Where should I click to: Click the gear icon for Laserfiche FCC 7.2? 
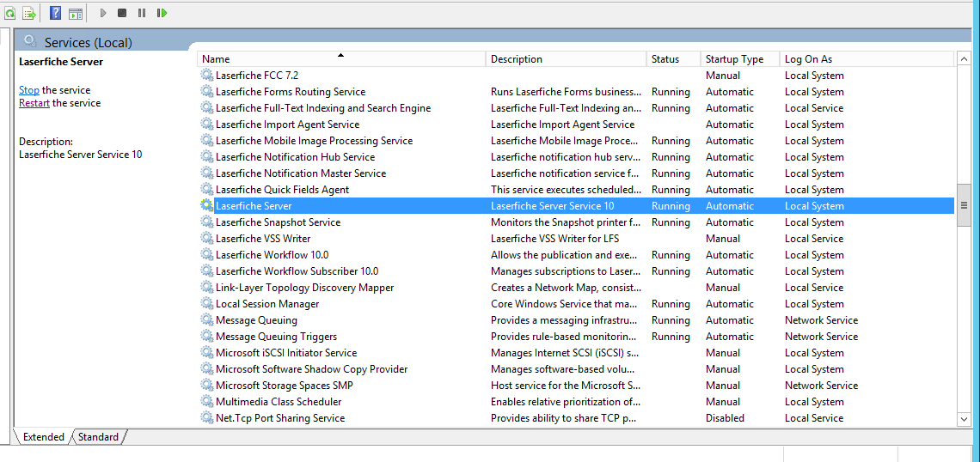coord(206,76)
